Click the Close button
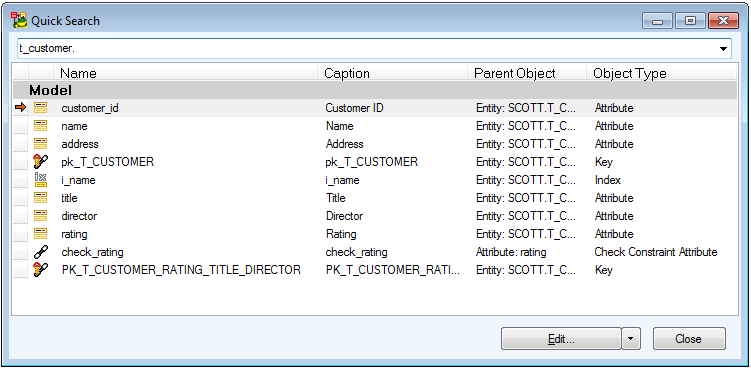 click(689, 339)
